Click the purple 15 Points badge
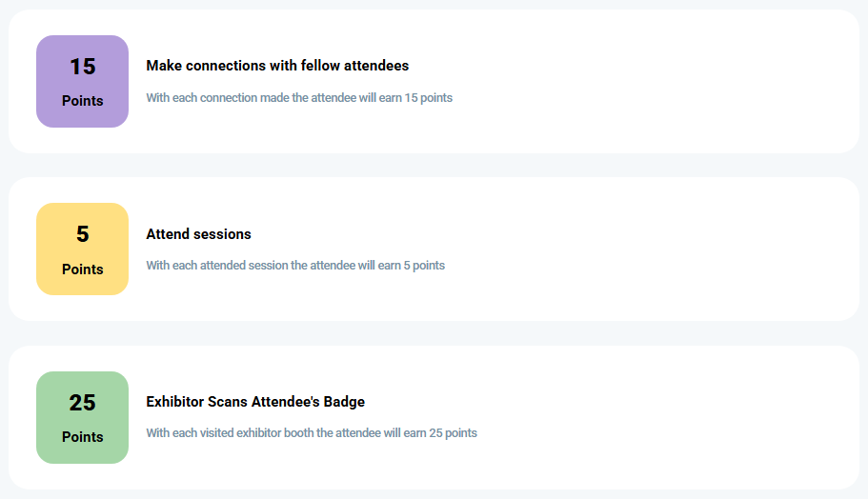 83,81
